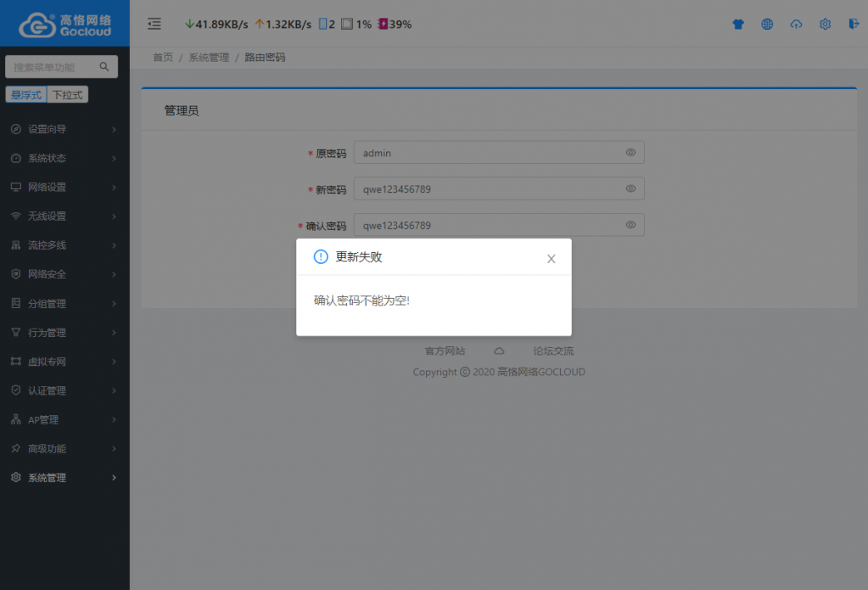Click the 设置向导 compass icon
The width and height of the screenshot is (868, 590).
pyautogui.click(x=16, y=129)
